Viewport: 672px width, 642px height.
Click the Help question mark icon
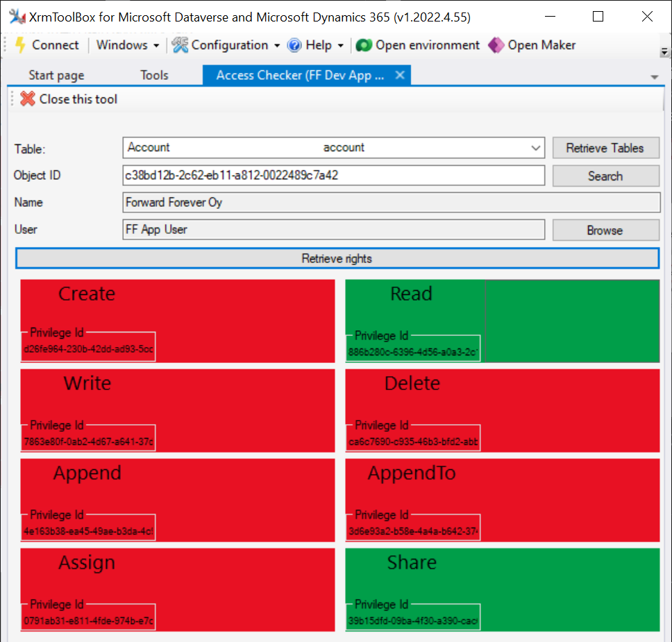[294, 45]
